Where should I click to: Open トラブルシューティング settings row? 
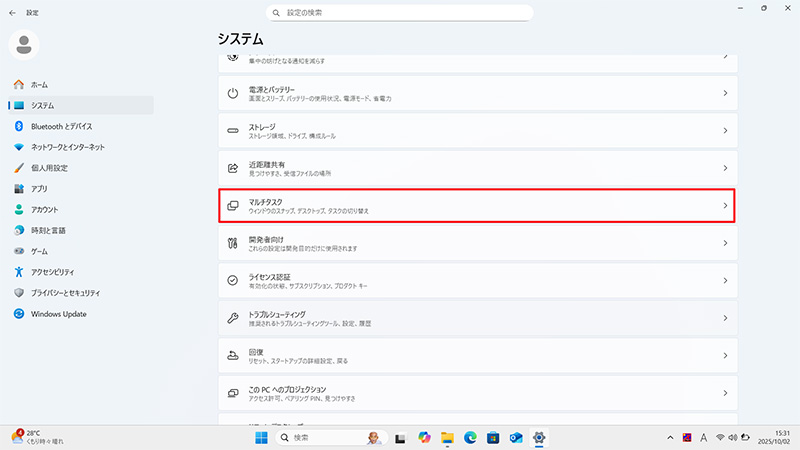tap(477, 318)
